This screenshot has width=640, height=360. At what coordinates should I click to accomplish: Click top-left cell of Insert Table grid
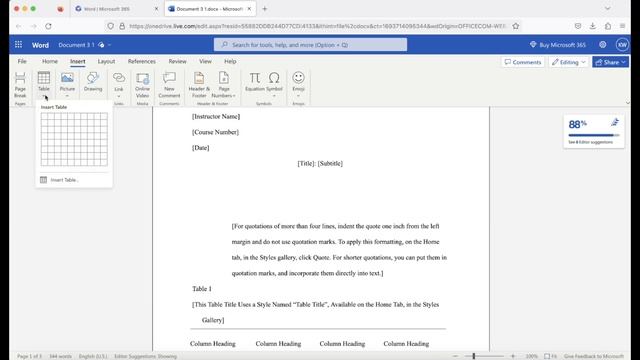click(44, 116)
